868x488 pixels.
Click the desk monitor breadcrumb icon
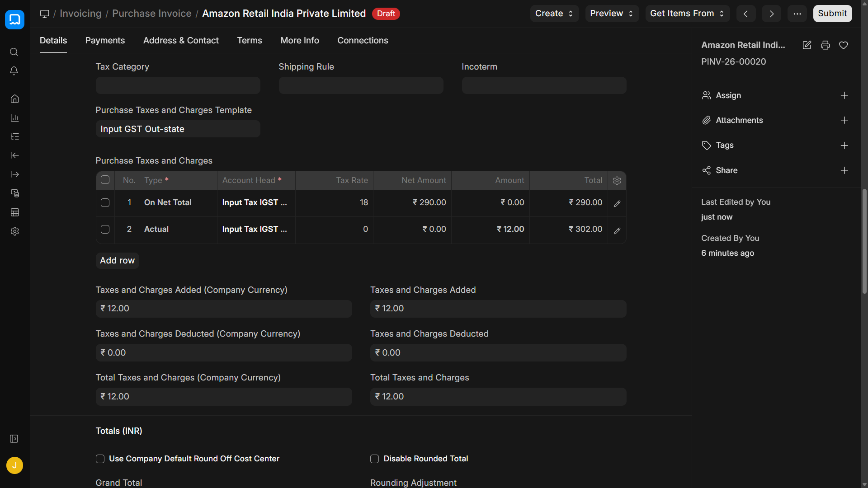click(x=44, y=14)
